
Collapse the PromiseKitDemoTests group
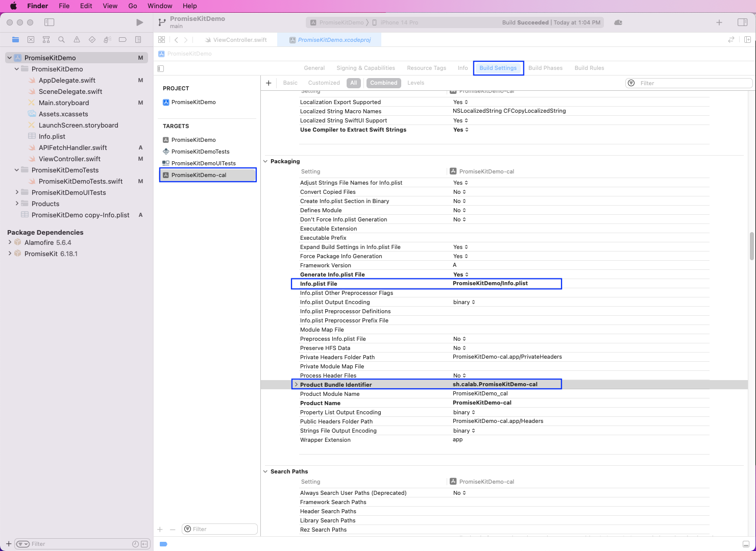[17, 170]
